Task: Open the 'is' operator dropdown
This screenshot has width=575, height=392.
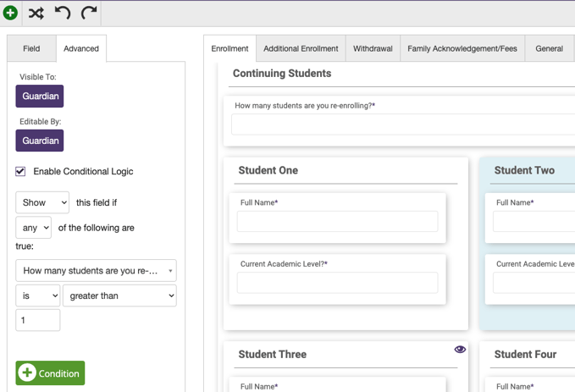Action: (x=38, y=295)
